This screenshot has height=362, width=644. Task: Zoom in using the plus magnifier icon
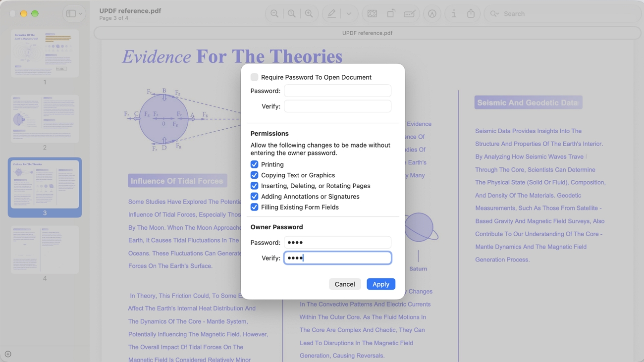pos(309,14)
